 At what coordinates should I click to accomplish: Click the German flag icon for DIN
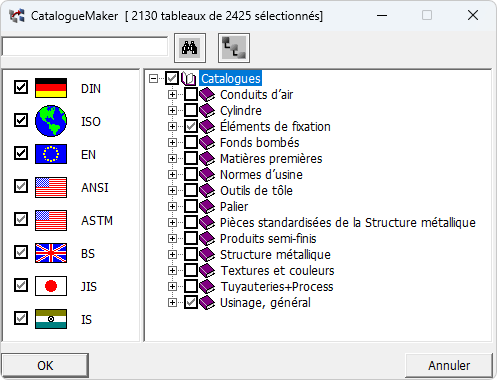pyautogui.click(x=51, y=88)
